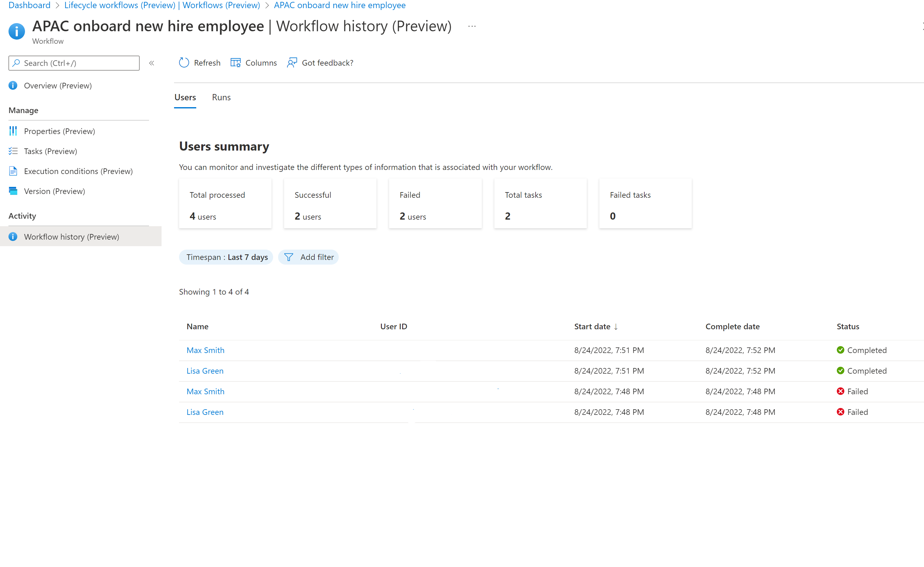Click the Columns icon to manage columns
This screenshot has height=567, width=924.
pos(235,62)
